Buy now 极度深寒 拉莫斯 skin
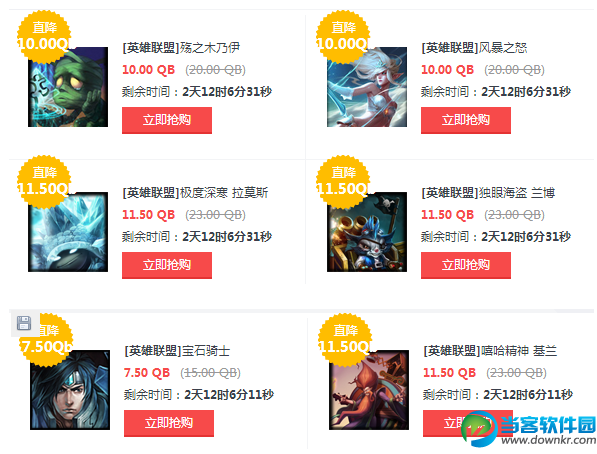597x454 pixels. pyautogui.click(x=167, y=265)
